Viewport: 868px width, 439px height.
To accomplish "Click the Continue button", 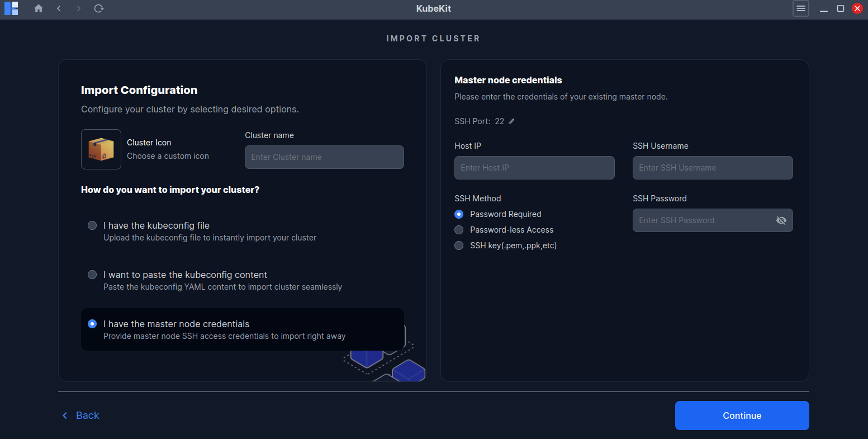I will [742, 416].
